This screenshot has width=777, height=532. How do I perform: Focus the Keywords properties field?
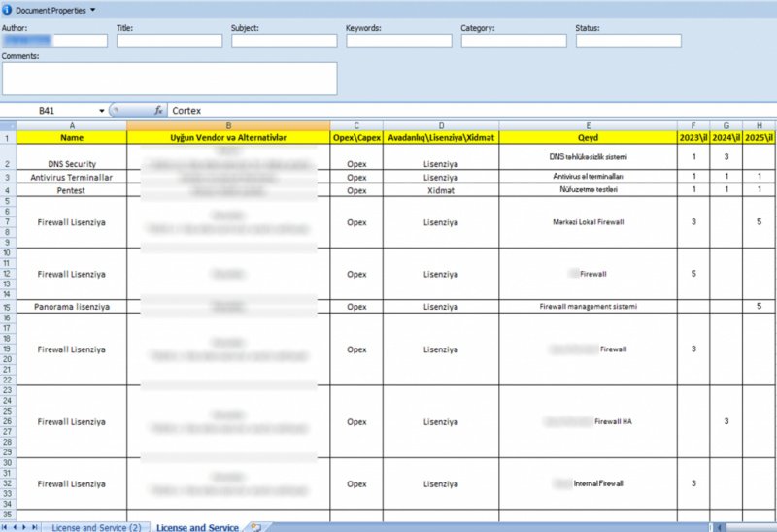coord(398,41)
